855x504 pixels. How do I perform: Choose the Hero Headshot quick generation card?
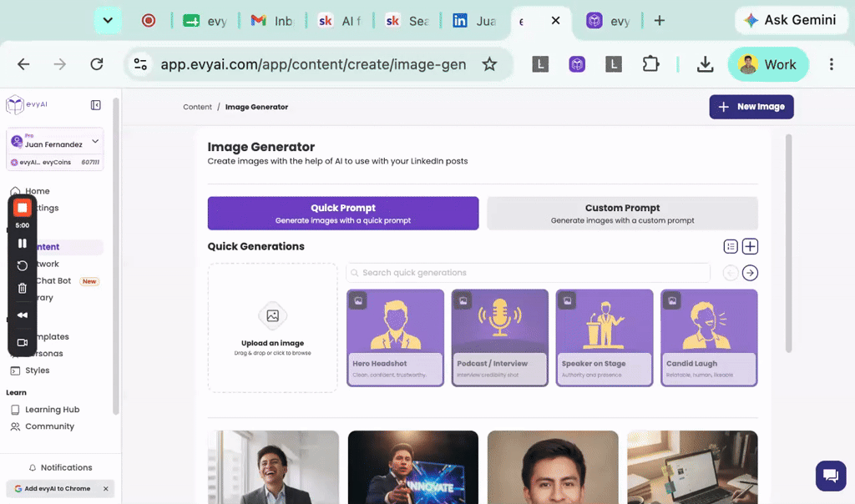395,338
